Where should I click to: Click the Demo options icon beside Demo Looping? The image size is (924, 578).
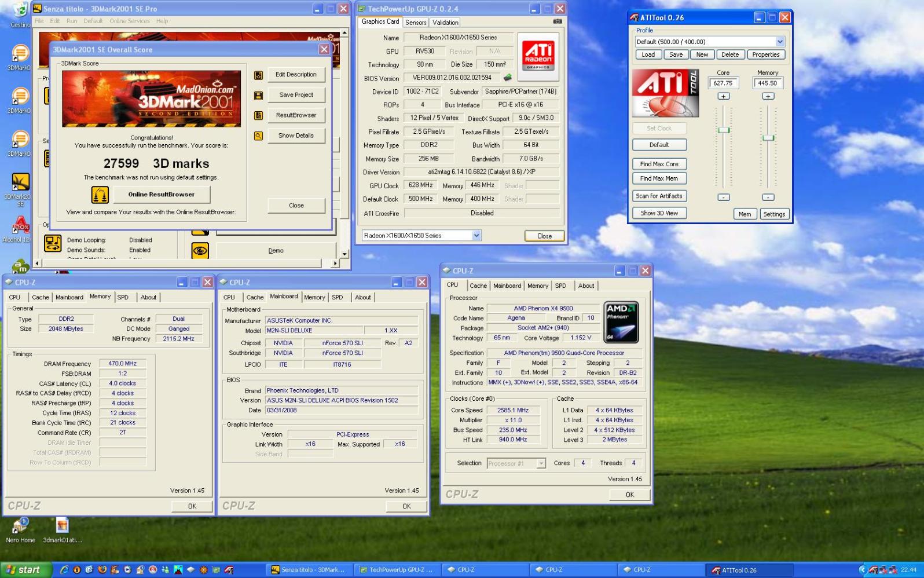click(x=53, y=243)
